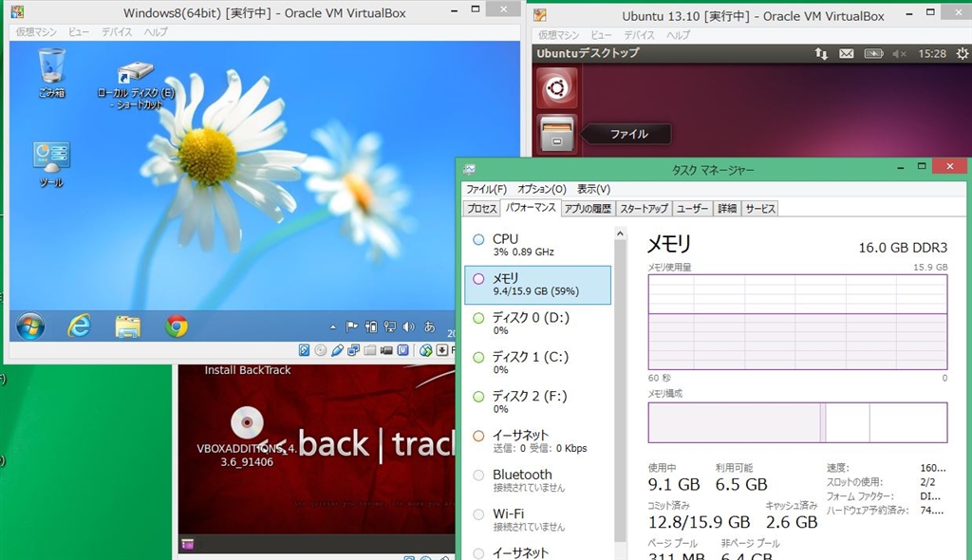Open the Action Center flag tray icon
The width and height of the screenshot is (972, 560).
pyautogui.click(x=351, y=327)
